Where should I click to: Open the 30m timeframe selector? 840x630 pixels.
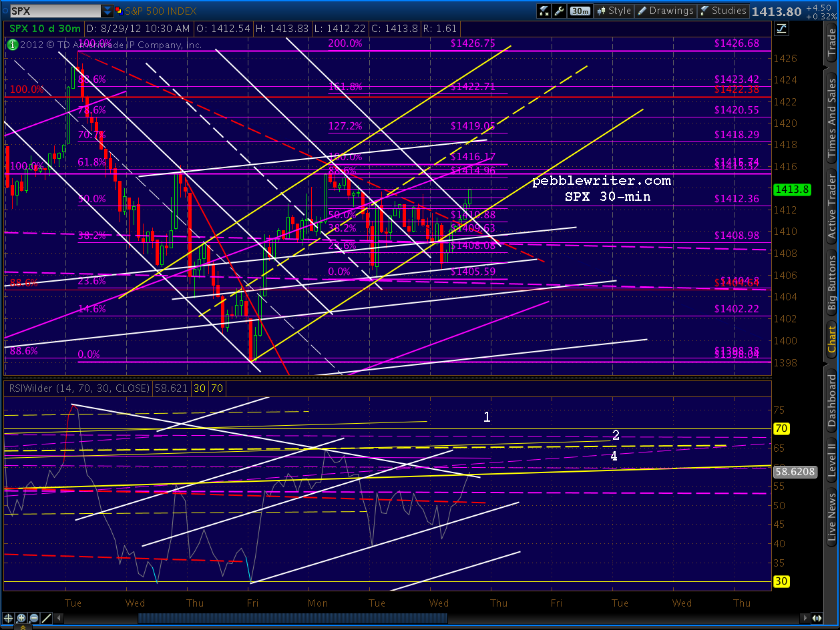580,11
